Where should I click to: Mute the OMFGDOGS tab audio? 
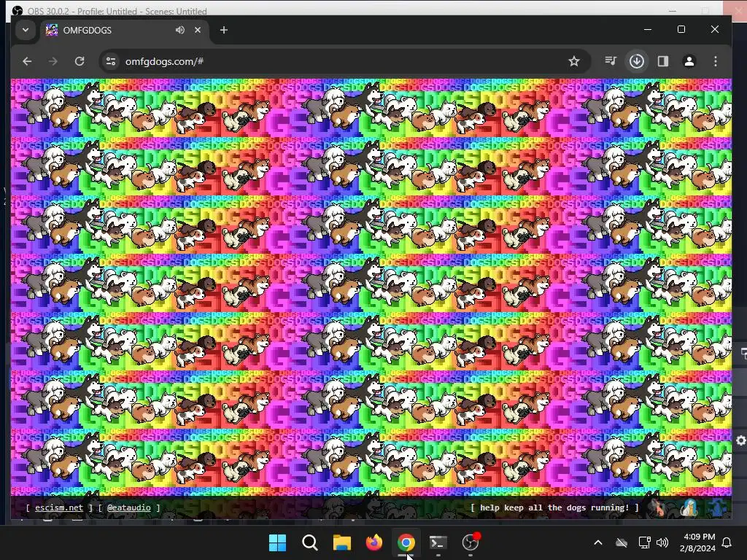[x=180, y=30]
